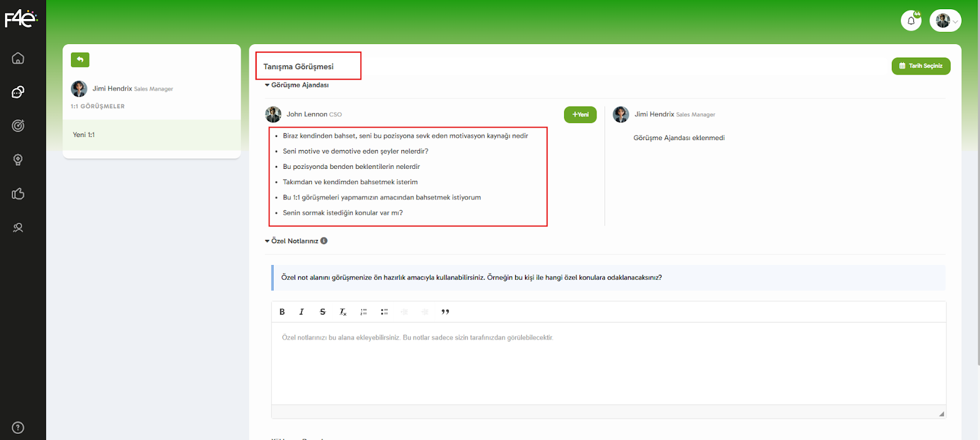Click the +Yeni agenda button
This screenshot has width=980, height=440.
click(580, 114)
